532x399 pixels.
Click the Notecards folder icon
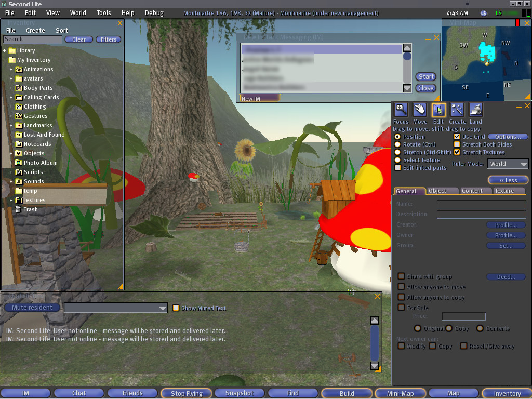coord(19,144)
